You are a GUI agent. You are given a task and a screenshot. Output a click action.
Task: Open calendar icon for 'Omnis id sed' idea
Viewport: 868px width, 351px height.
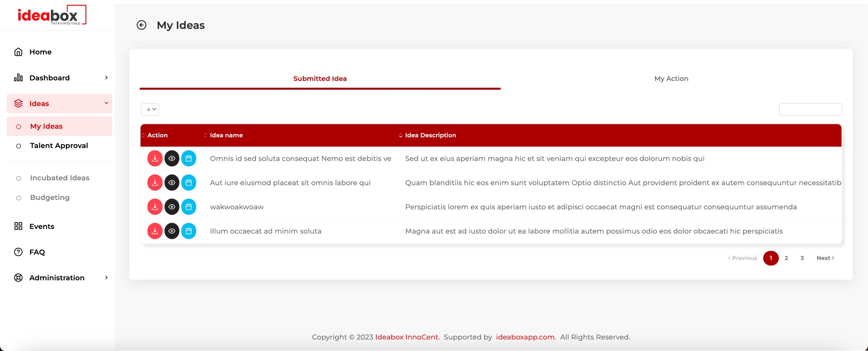click(189, 159)
